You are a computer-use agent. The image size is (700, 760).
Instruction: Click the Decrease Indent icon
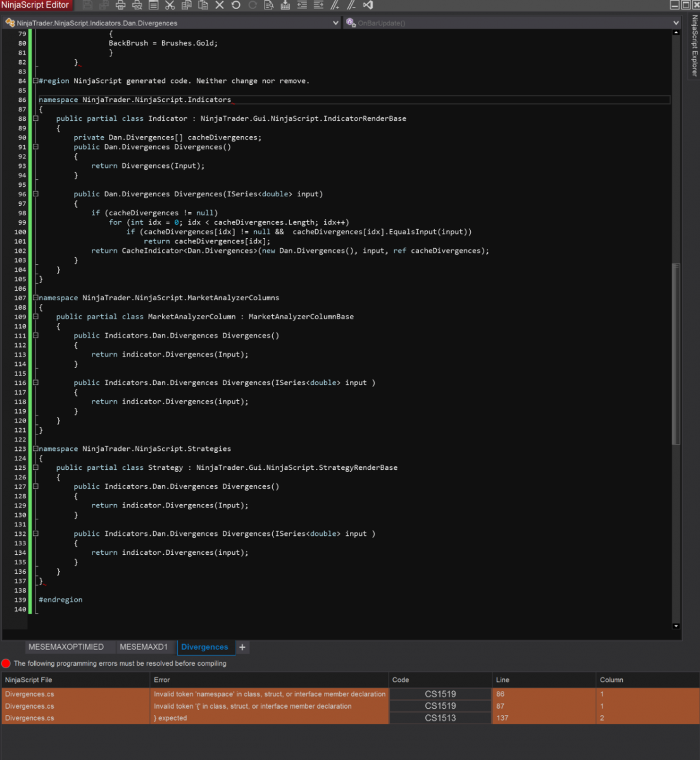point(302,5)
